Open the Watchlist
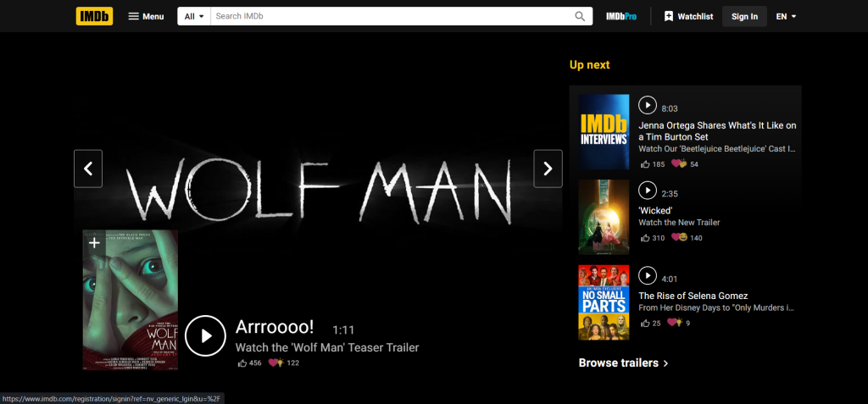This screenshot has width=868, height=404. point(688,16)
